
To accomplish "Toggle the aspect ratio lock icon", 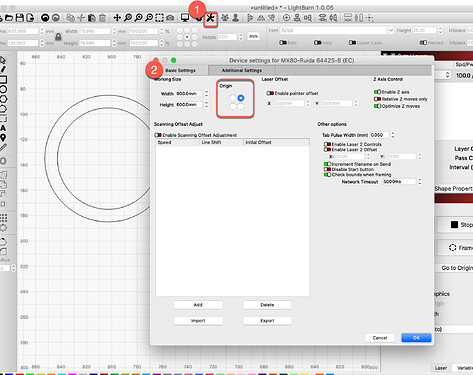I will click(58, 37).
